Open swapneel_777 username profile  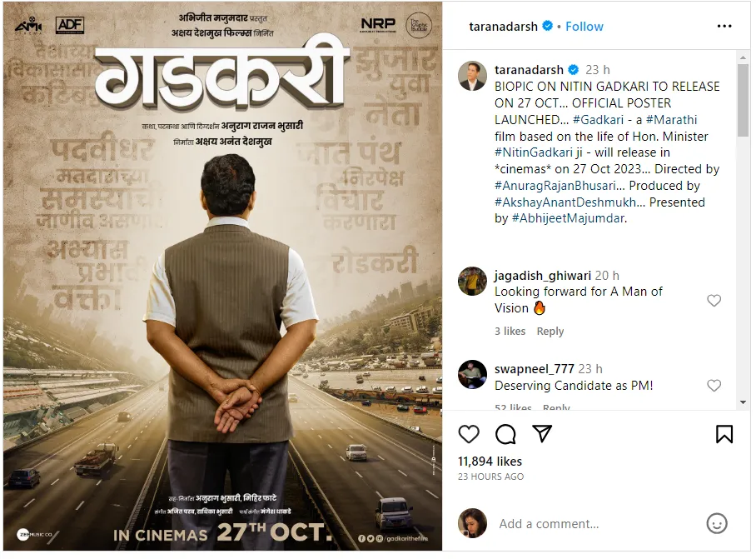coord(535,369)
